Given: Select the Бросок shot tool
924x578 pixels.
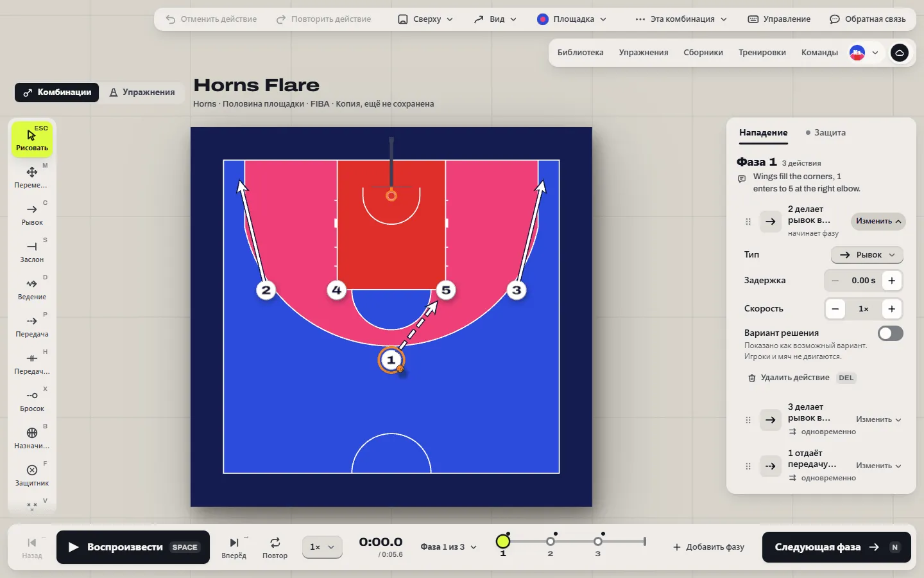Looking at the screenshot, I should (32, 400).
